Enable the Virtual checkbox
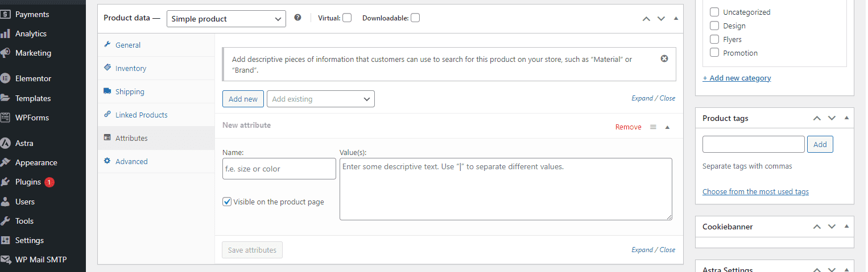 (x=347, y=18)
